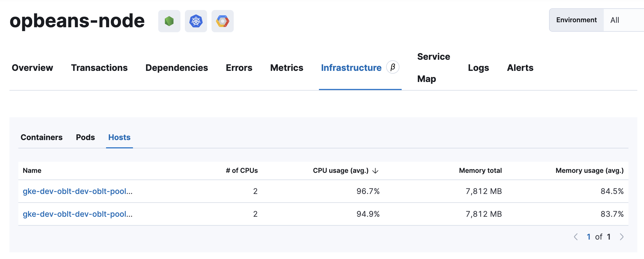Click the sort arrow on CPU usage column
Image resolution: width=644 pixels, height=259 pixels.
[376, 171]
